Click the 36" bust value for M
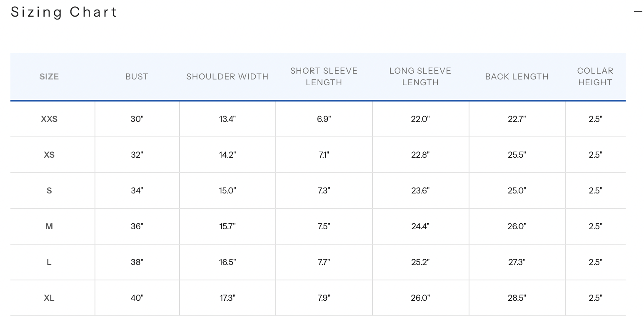 pyautogui.click(x=137, y=226)
